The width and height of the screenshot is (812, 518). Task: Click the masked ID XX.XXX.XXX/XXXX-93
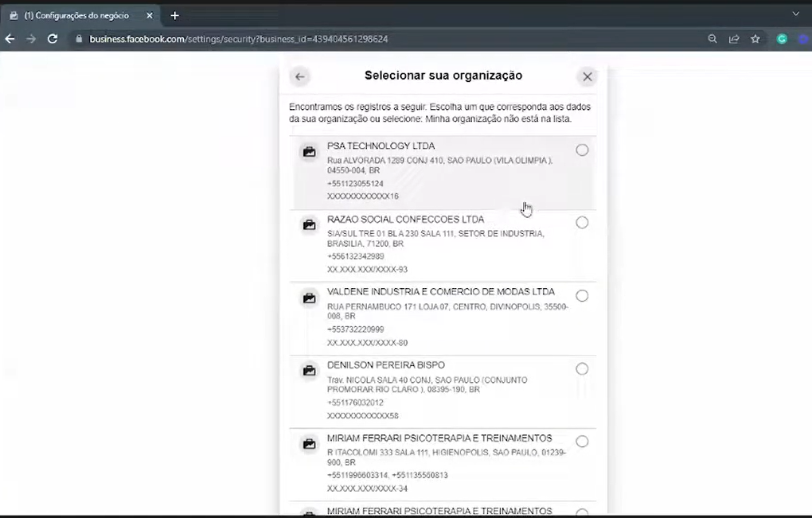coord(367,270)
